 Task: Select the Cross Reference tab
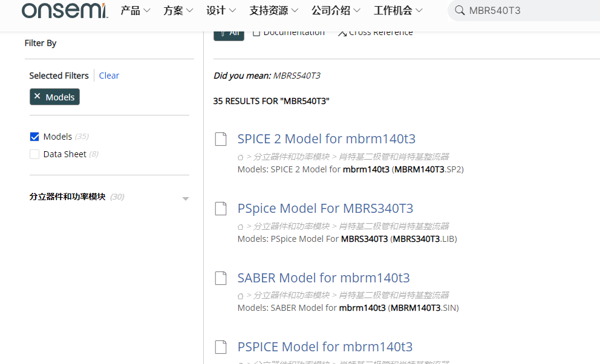[x=376, y=34]
